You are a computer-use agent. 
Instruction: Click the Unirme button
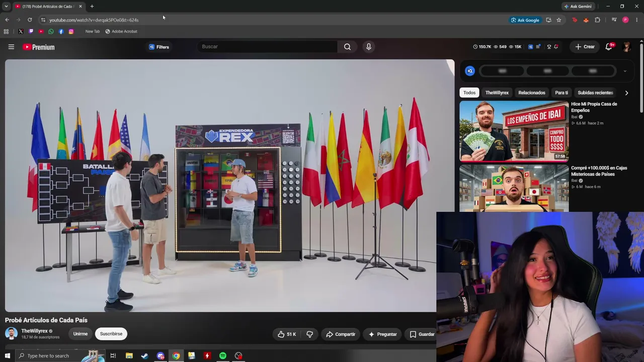[x=80, y=334]
